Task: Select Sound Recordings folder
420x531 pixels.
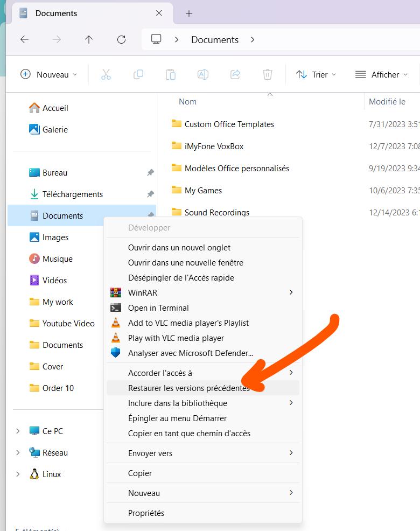Action: click(211, 212)
